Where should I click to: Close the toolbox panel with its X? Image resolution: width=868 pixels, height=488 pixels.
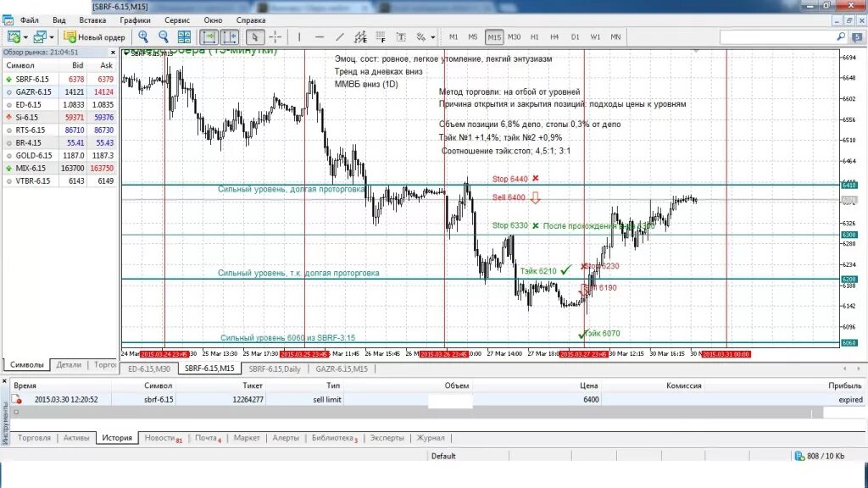click(x=6, y=381)
